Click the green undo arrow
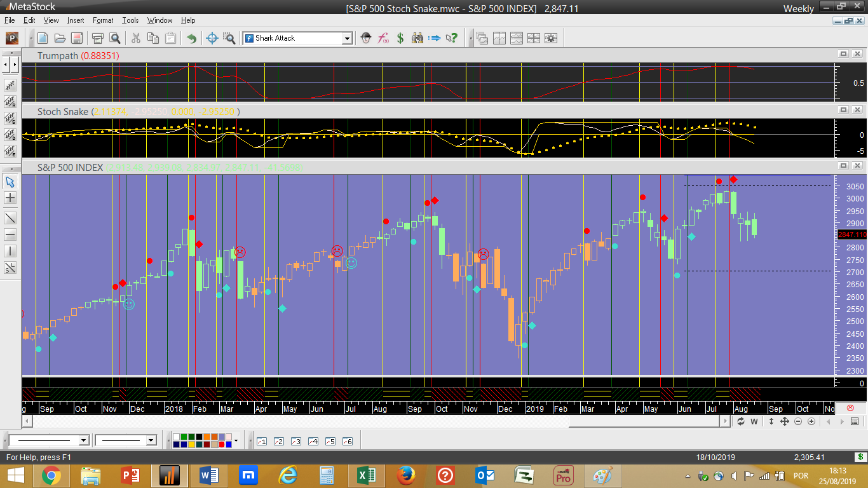Screen dimensions: 868x488 coord(191,38)
